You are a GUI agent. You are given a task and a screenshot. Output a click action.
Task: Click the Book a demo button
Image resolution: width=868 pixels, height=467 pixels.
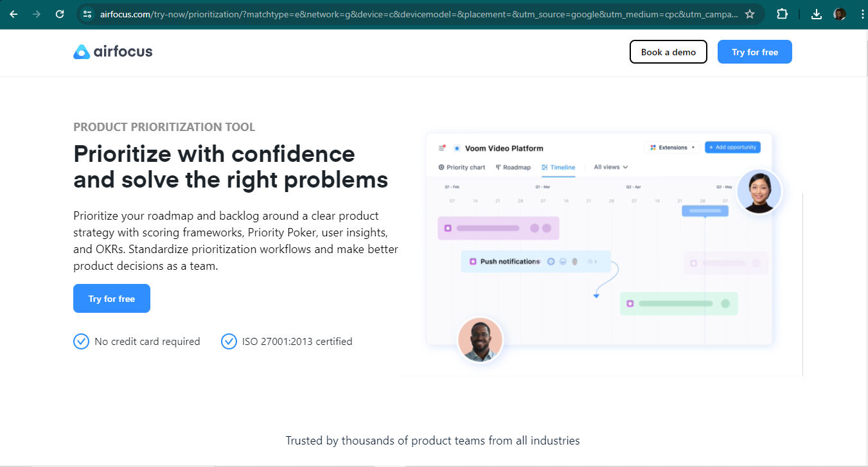pyautogui.click(x=668, y=52)
